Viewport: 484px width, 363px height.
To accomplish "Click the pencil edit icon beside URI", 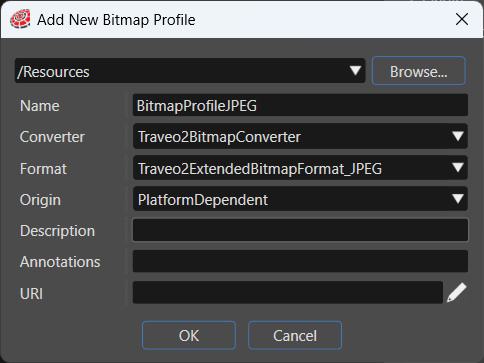I will tap(456, 292).
